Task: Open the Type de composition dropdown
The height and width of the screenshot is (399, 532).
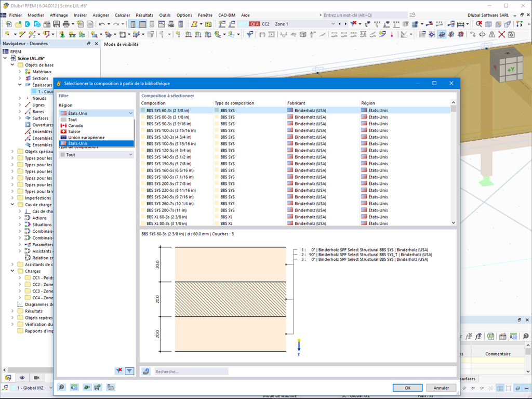Action: pos(96,155)
